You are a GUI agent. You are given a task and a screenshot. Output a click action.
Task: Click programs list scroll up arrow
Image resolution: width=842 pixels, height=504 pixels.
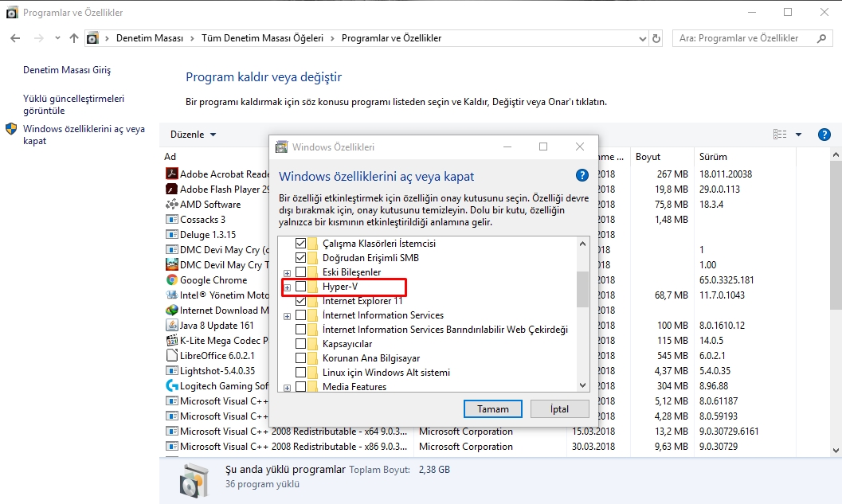point(836,155)
